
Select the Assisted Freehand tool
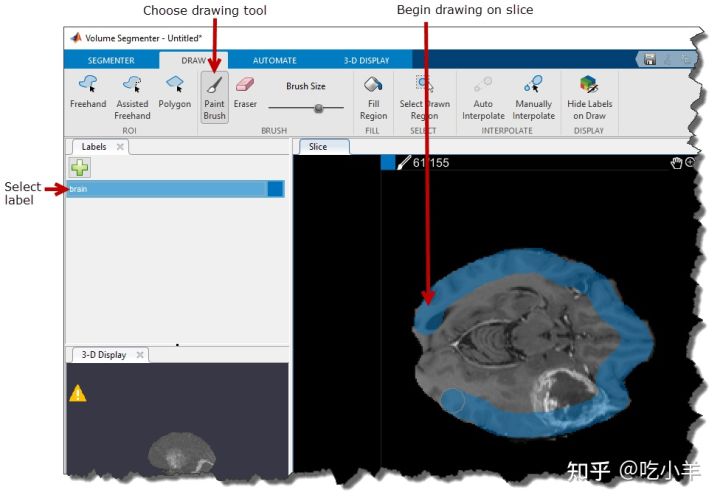(132, 93)
